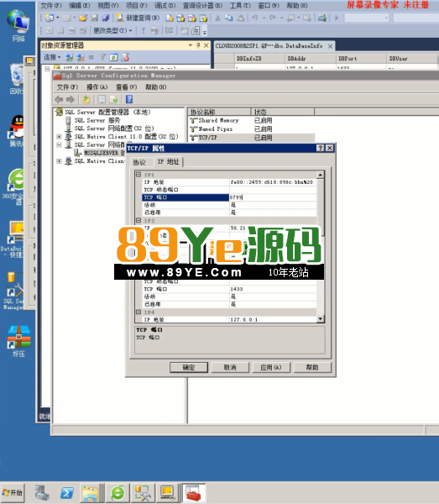Click the Undo arrow icon in SSMS toolbar
Image resolution: width=439 pixels, height=504 pixels.
[x=254, y=18]
